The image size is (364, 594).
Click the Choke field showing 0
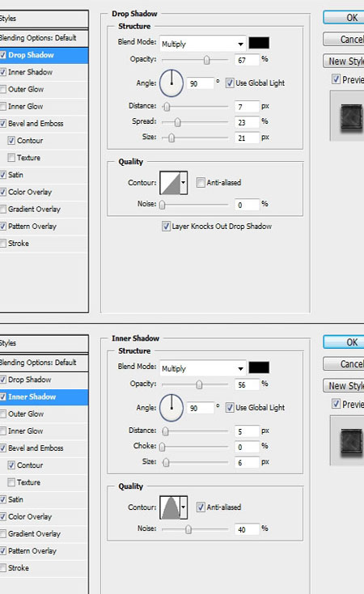pos(247,447)
